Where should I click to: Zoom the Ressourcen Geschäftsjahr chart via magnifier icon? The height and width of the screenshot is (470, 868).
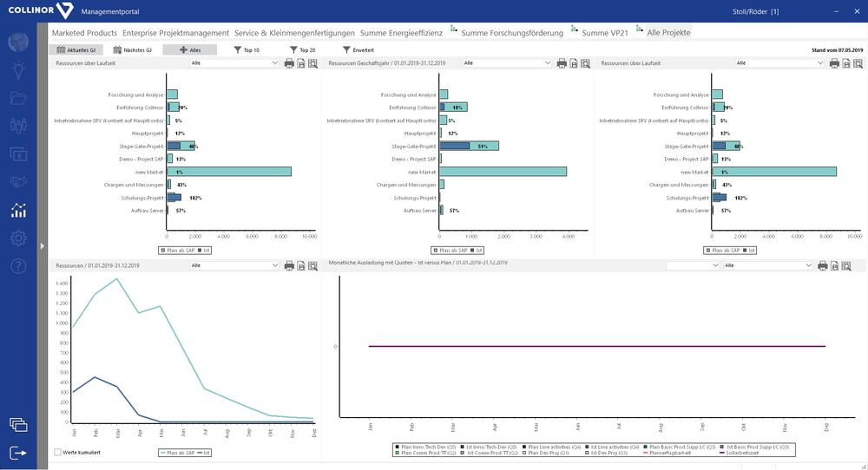pyautogui.click(x=586, y=63)
